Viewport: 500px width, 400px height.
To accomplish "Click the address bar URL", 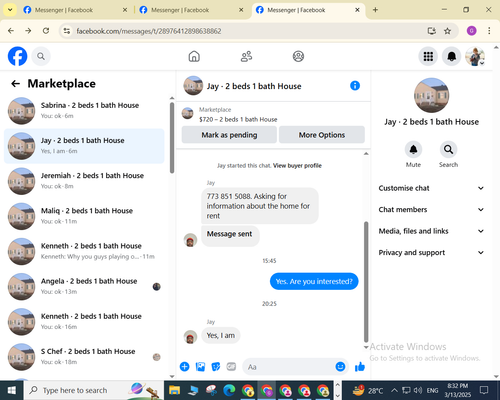I will (149, 31).
